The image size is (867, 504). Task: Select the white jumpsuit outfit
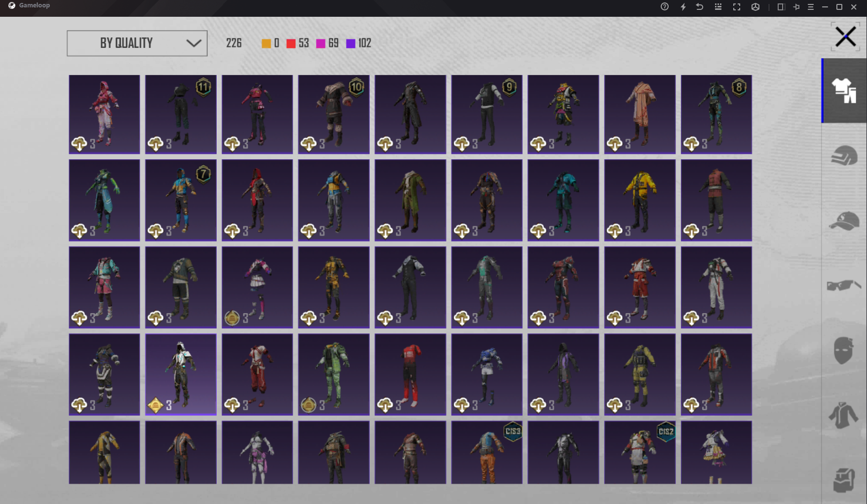716,288
